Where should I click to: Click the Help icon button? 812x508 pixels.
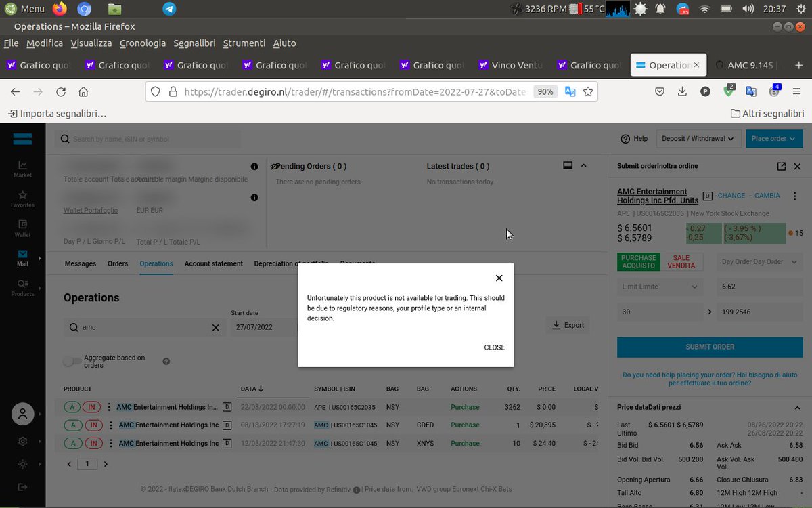[634, 139]
